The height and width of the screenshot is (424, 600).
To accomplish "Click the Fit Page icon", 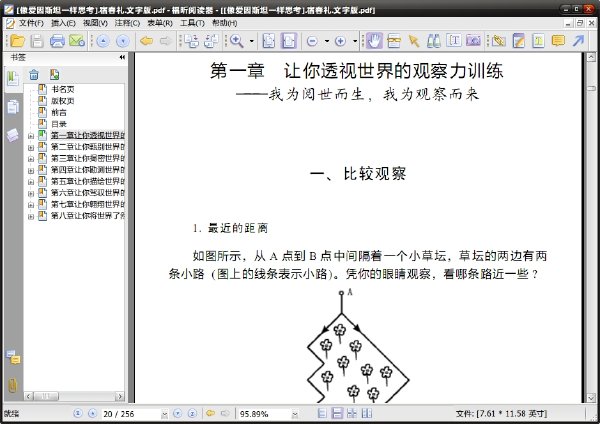I will click(269, 41).
